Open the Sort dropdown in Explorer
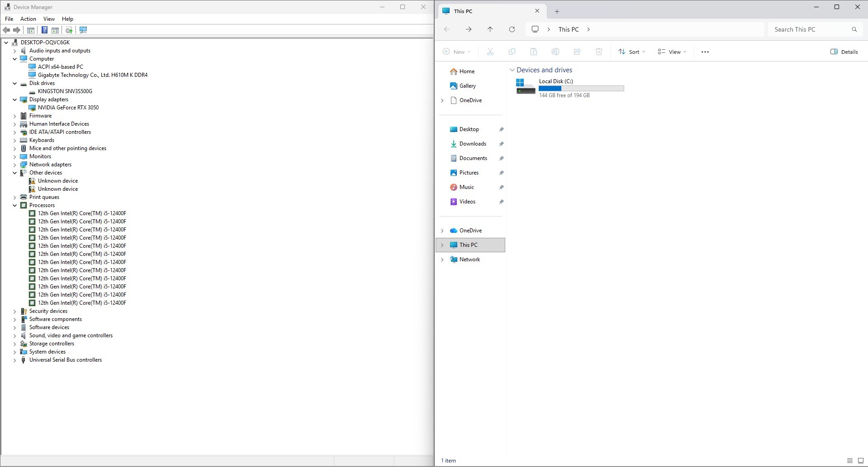 coord(632,52)
